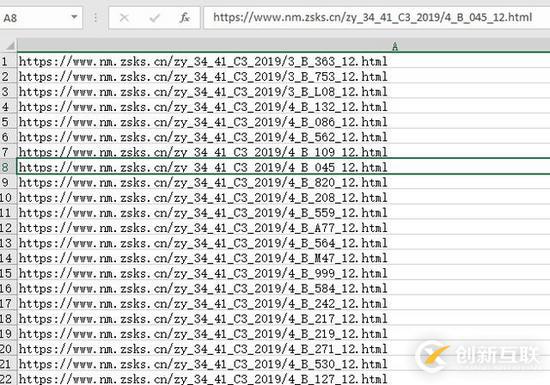550x385 pixels.
Task: Select cell with URL 4_B_584_12.html
Action: pyautogui.click(x=283, y=288)
